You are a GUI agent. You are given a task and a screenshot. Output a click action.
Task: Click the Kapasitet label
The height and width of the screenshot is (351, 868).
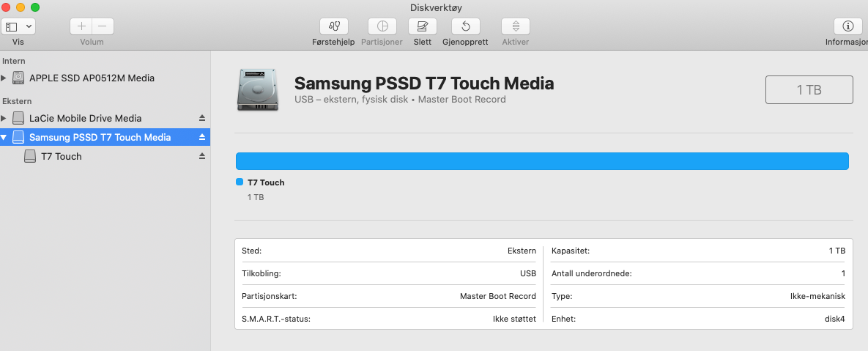coord(571,251)
